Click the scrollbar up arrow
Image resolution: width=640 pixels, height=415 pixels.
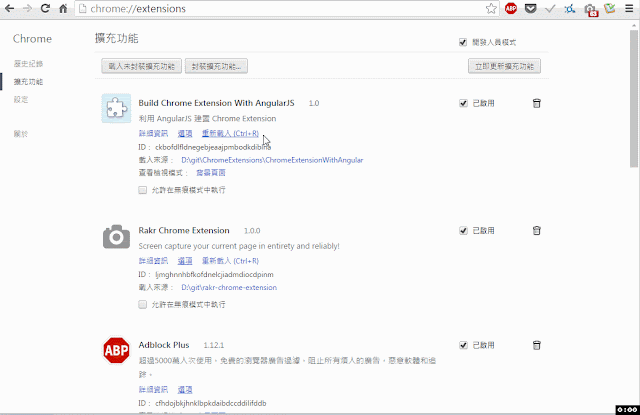point(633,24)
